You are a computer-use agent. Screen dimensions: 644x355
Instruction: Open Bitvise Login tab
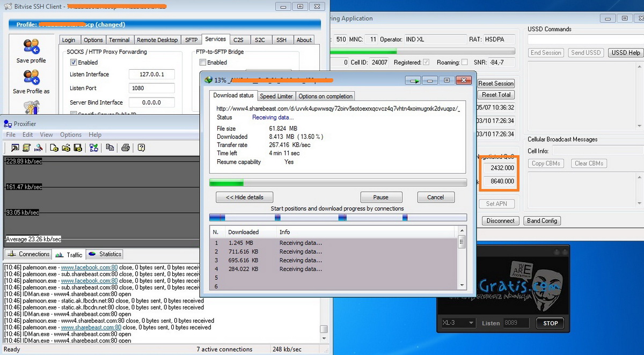tap(69, 40)
